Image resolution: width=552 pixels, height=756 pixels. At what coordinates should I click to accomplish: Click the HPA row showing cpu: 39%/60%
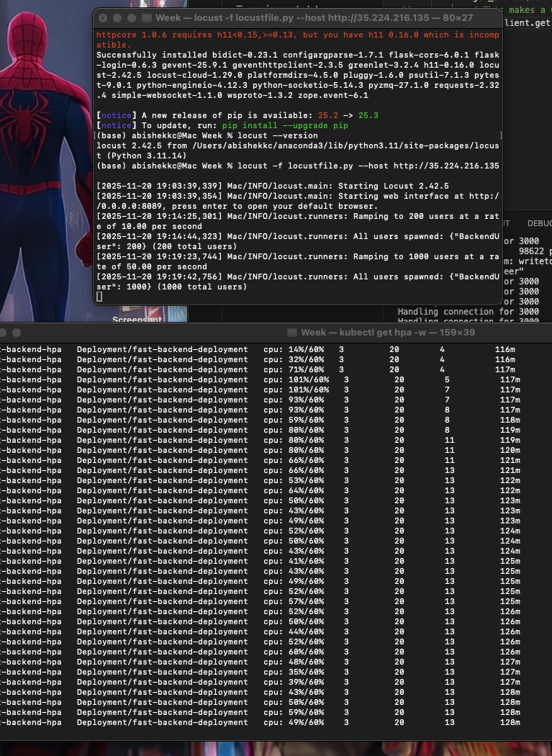(x=260, y=682)
